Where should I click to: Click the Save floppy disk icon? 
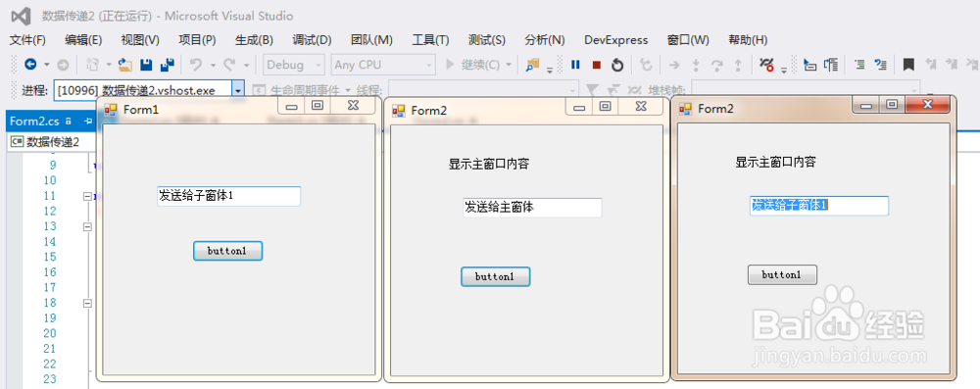[146, 65]
